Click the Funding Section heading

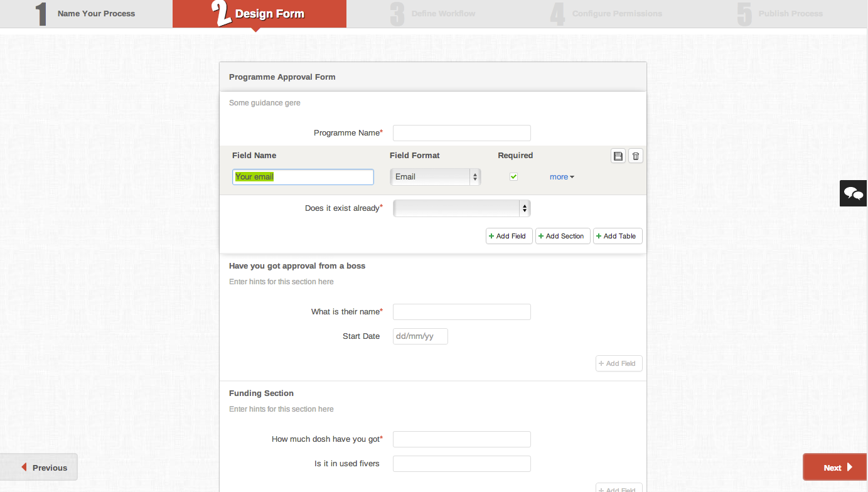261,393
